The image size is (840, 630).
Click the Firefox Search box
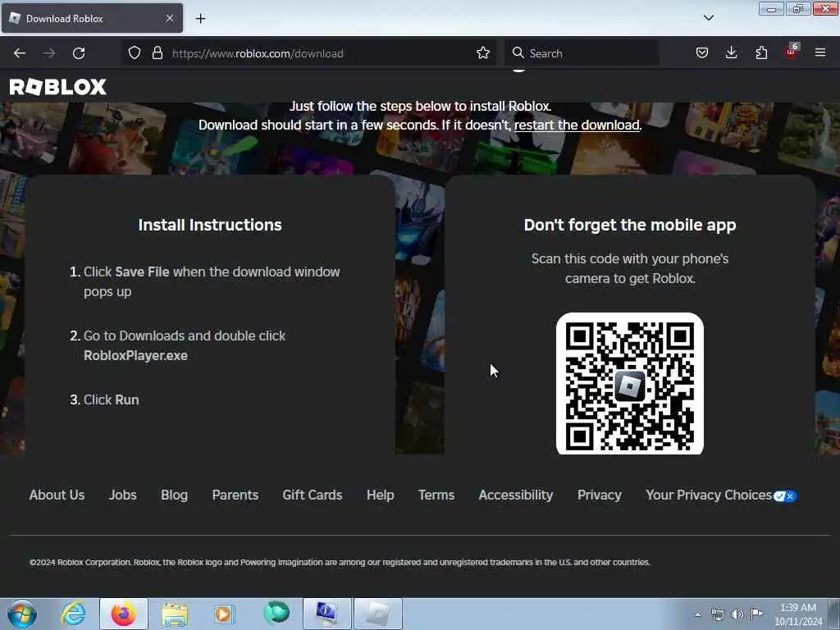(x=582, y=53)
